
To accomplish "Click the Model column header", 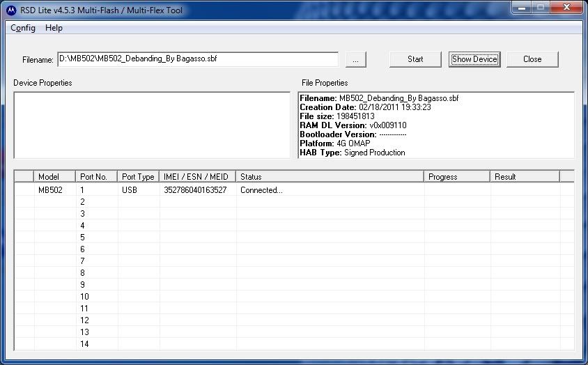I will [x=55, y=177].
